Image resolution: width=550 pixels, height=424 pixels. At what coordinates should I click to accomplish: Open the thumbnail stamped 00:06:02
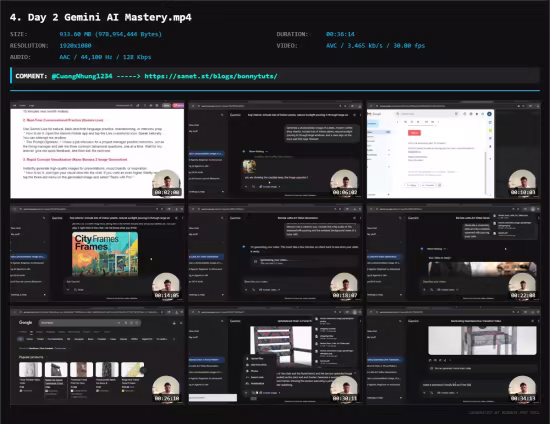pyautogui.click(x=275, y=150)
